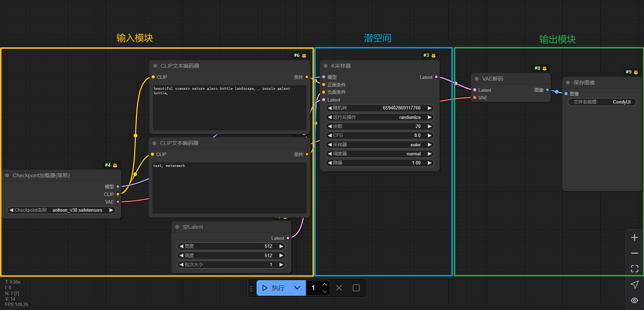Click the X cancel icon beside the queue count
The width and height of the screenshot is (644, 310).
pos(339,288)
